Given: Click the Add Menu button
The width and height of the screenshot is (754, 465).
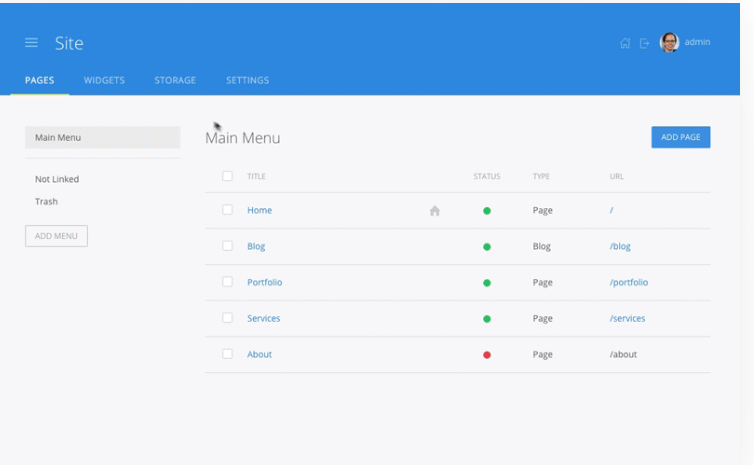Looking at the screenshot, I should [x=56, y=236].
